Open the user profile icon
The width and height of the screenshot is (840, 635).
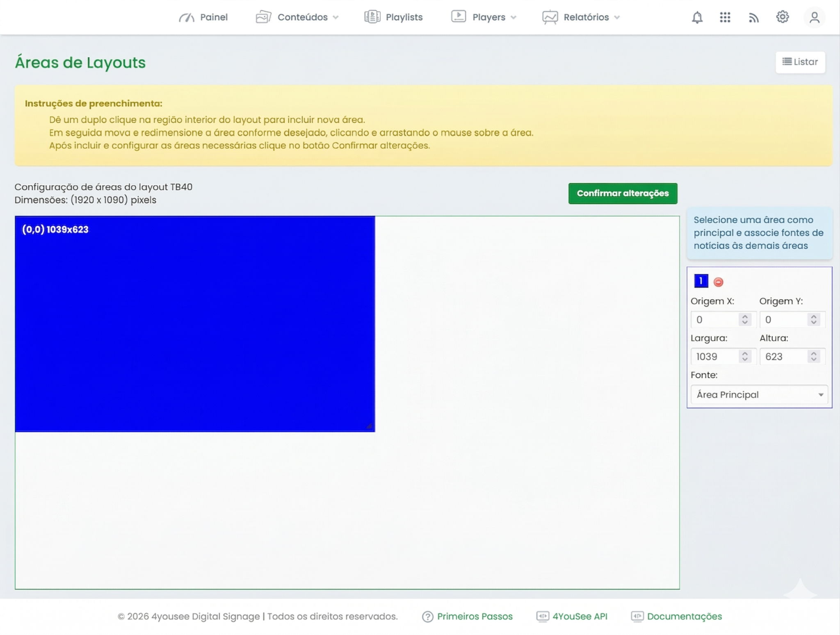click(x=814, y=17)
